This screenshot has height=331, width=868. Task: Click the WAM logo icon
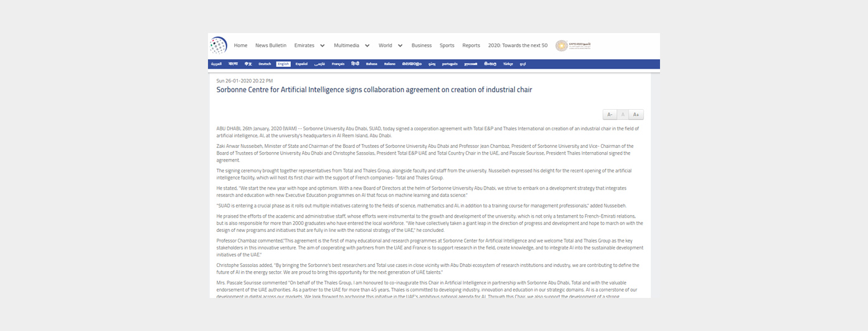218,45
